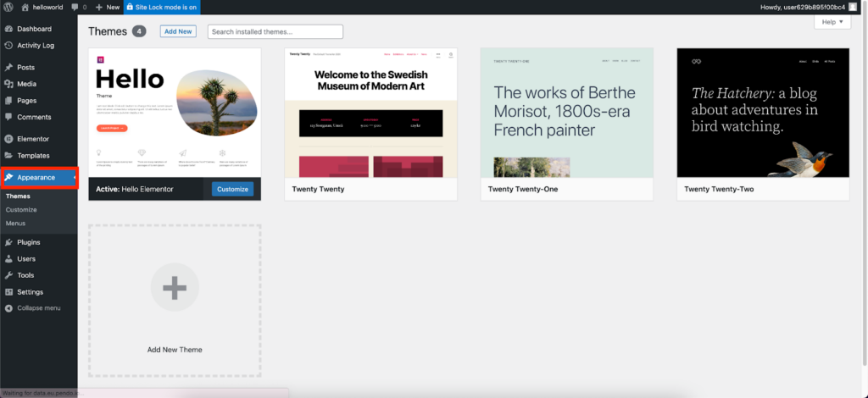Open the Settings icon in sidebar
Image resolution: width=868 pixels, height=398 pixels.
tap(8, 292)
